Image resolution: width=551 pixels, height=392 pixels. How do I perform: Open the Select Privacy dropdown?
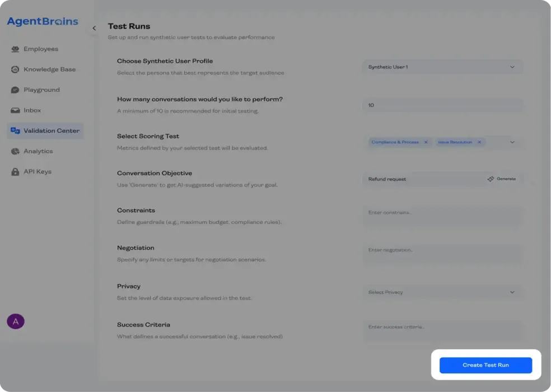(442, 292)
